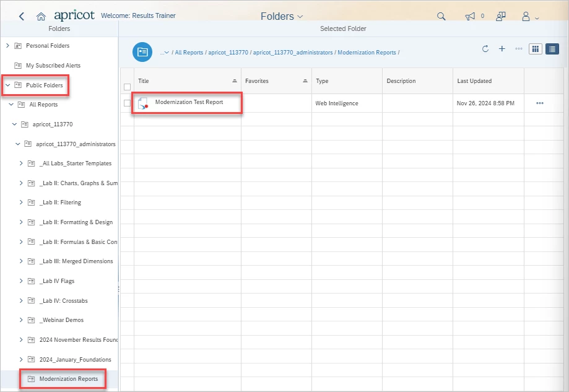The image size is (569, 392).
Task: Open the help chat icon
Action: pos(501,16)
